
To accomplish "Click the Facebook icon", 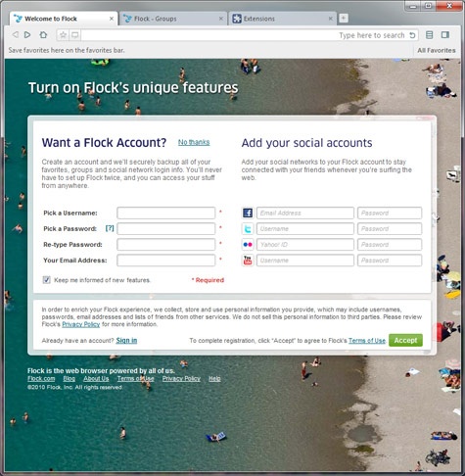I will click(x=248, y=213).
